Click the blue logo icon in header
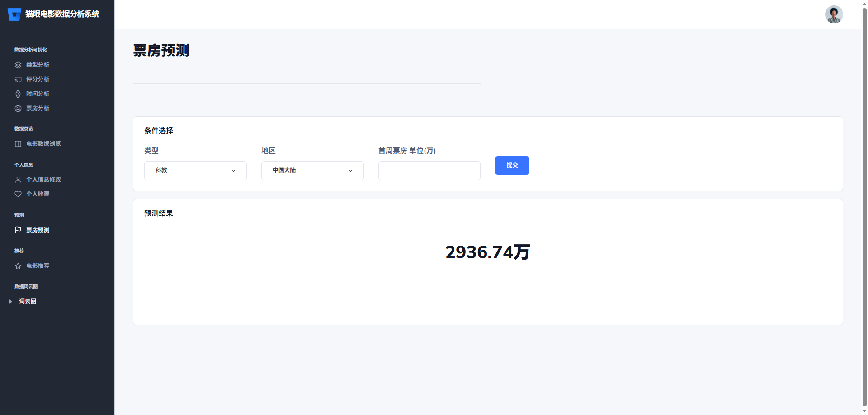The height and width of the screenshot is (415, 868). point(14,14)
